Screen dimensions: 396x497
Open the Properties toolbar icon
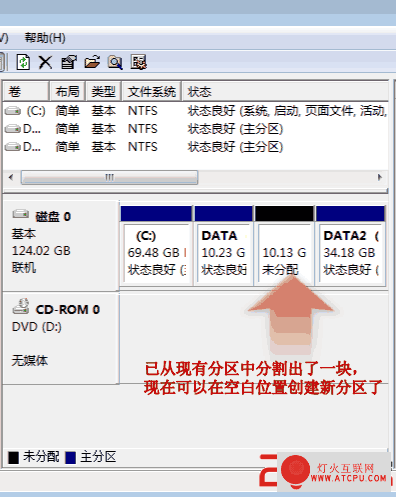pyautogui.click(x=69, y=62)
